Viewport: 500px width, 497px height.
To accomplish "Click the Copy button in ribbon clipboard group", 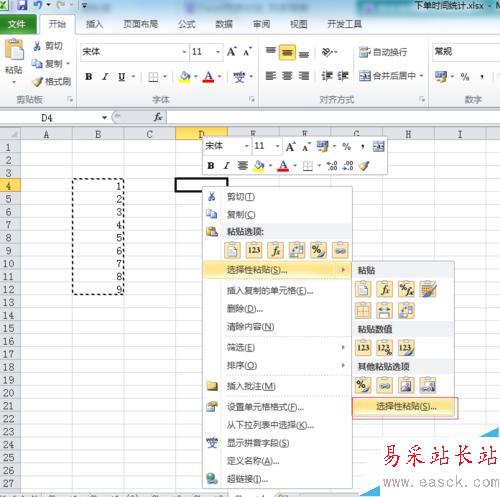I will point(47,63).
